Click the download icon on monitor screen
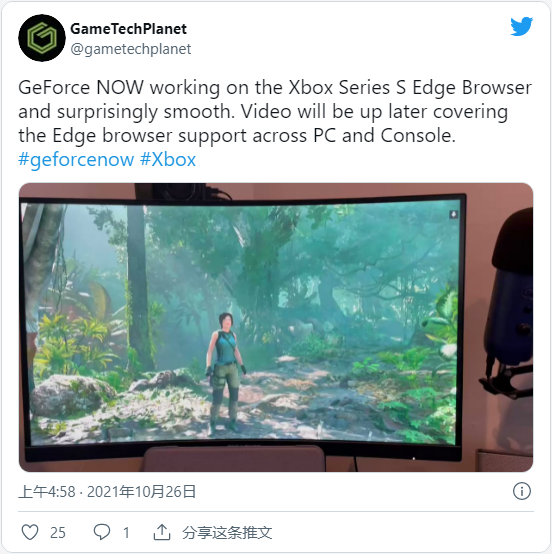Viewport: 552px width, 554px height. click(454, 214)
